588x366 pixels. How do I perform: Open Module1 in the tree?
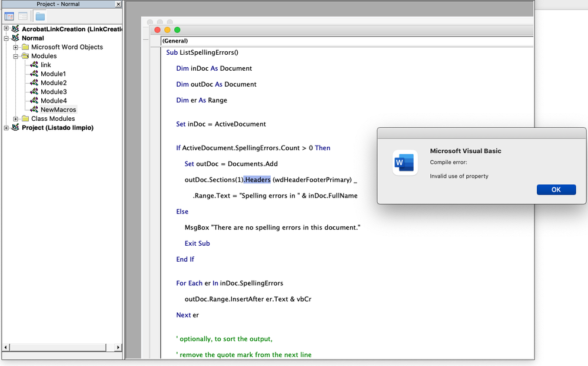[x=53, y=74]
